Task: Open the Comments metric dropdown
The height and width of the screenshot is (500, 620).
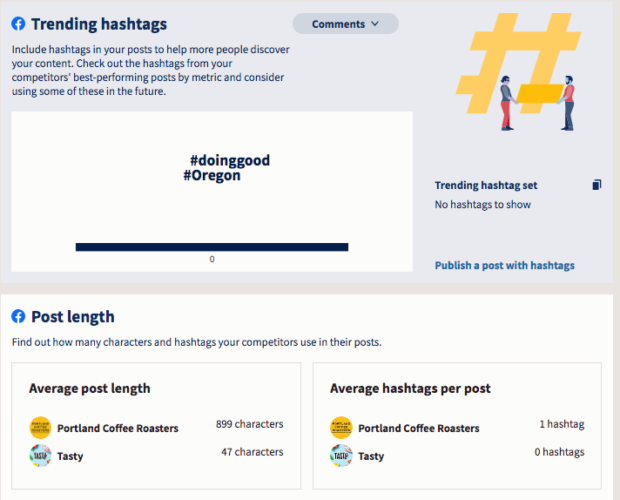Action: click(x=345, y=24)
